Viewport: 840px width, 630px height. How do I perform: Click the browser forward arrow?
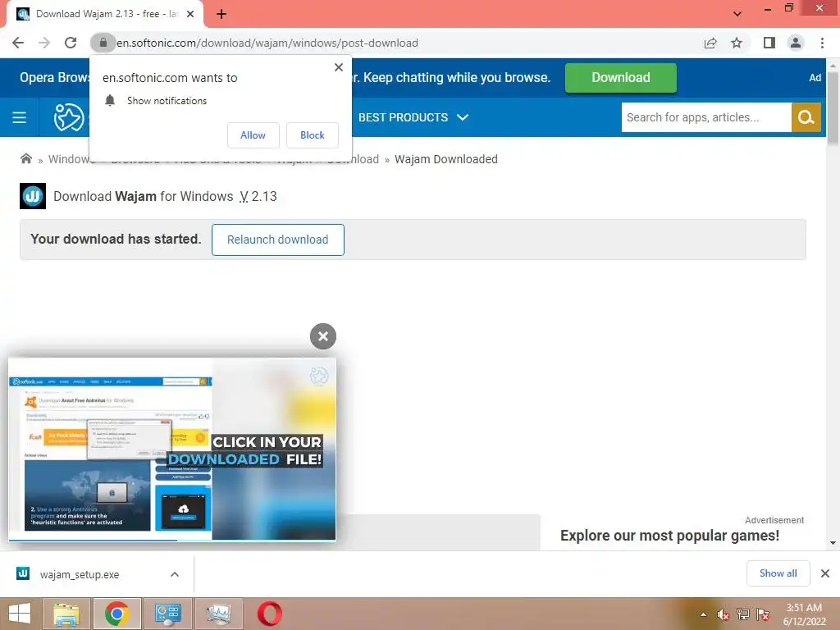point(44,43)
